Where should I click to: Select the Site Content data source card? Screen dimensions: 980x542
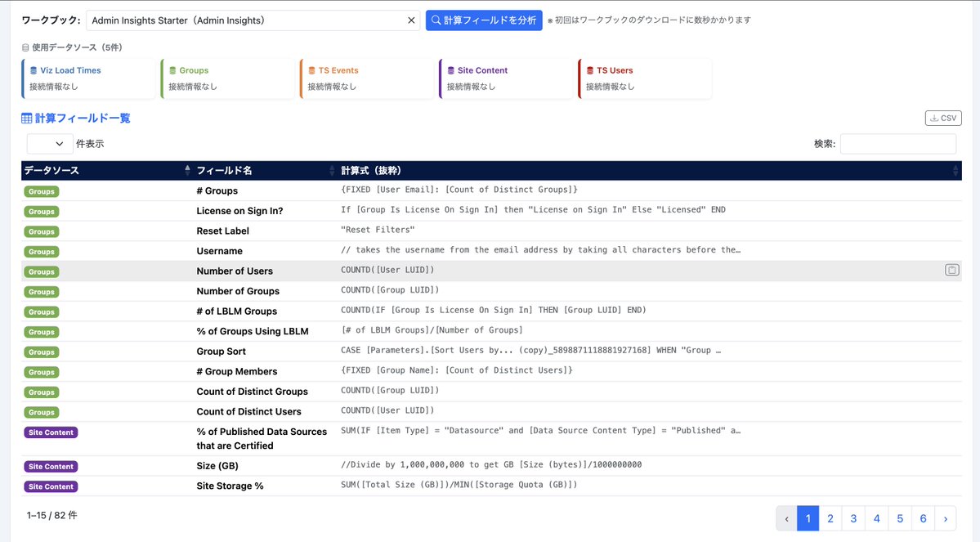(506, 78)
